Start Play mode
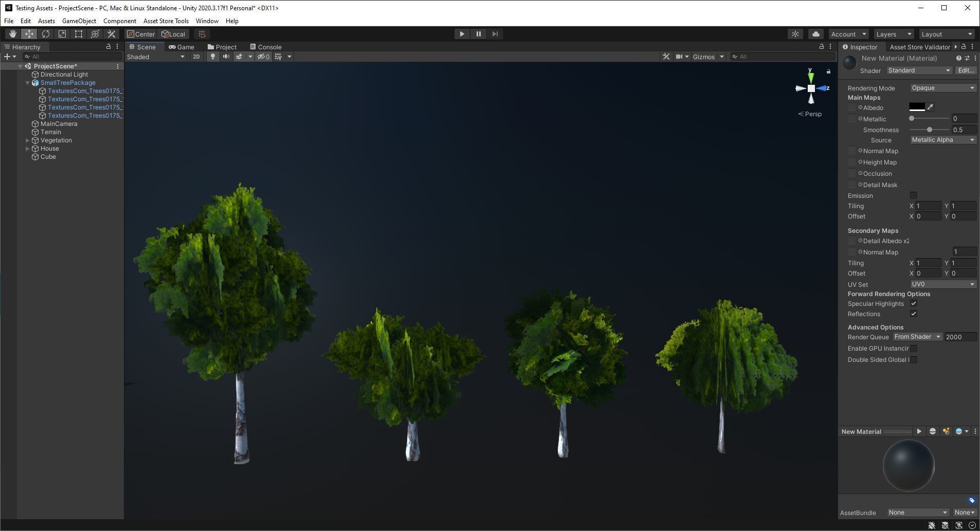Viewport: 980px width, 531px height. (462, 34)
